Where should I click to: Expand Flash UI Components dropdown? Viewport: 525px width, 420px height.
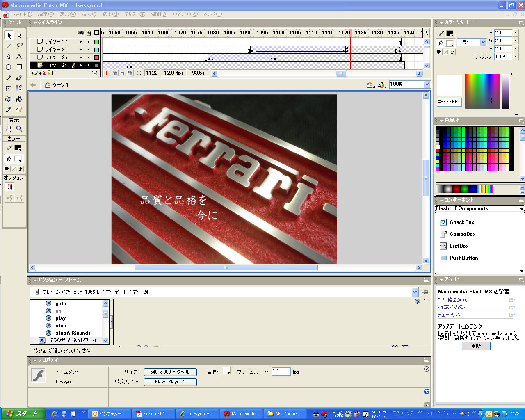pyautogui.click(x=521, y=209)
